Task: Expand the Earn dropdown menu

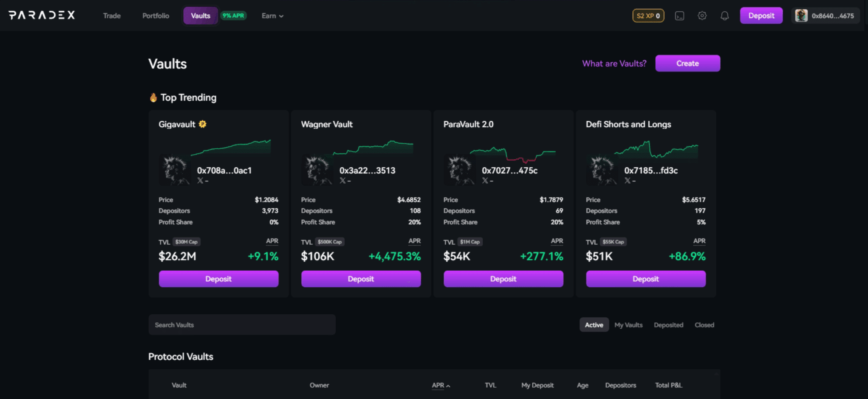Action: pos(272,16)
